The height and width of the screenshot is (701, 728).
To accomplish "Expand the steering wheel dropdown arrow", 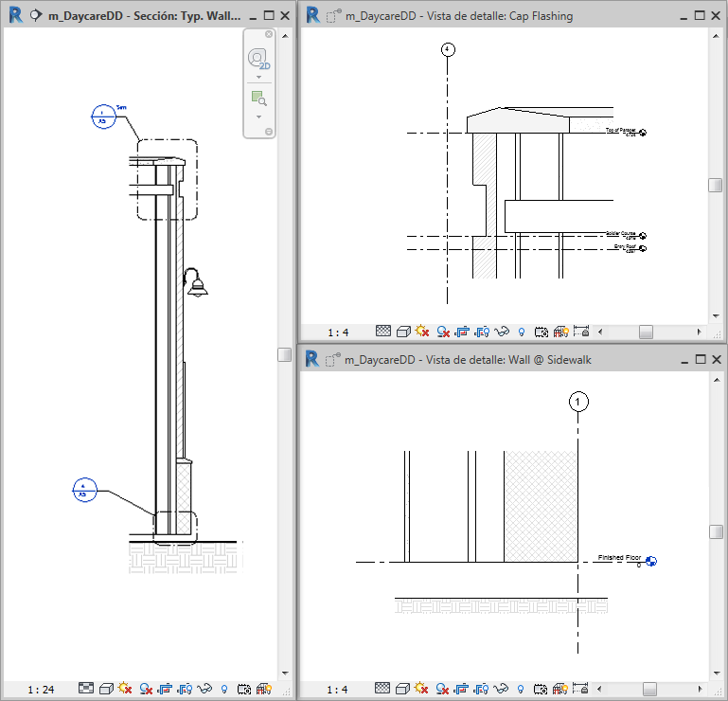I will click(x=259, y=77).
